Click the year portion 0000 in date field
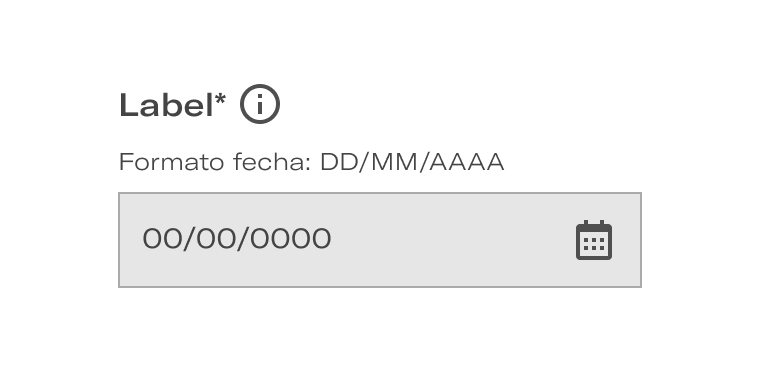762x368 pixels. (x=292, y=239)
